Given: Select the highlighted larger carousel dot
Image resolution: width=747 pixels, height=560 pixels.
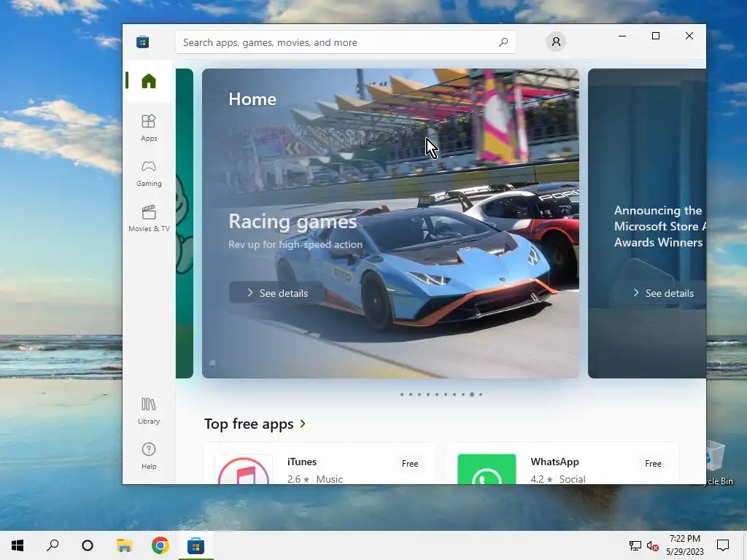Looking at the screenshot, I should point(472,394).
